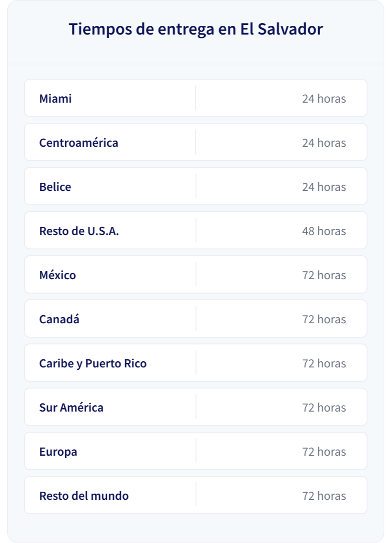Select 24 horas next to Centroamérica
The height and width of the screenshot is (543, 392).
[x=324, y=142]
